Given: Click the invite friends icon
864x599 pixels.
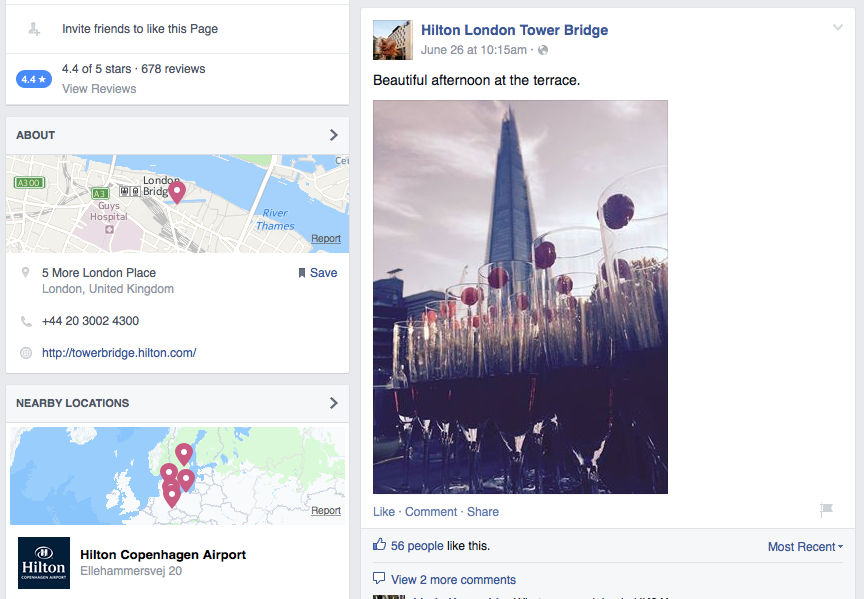Looking at the screenshot, I should point(31,29).
